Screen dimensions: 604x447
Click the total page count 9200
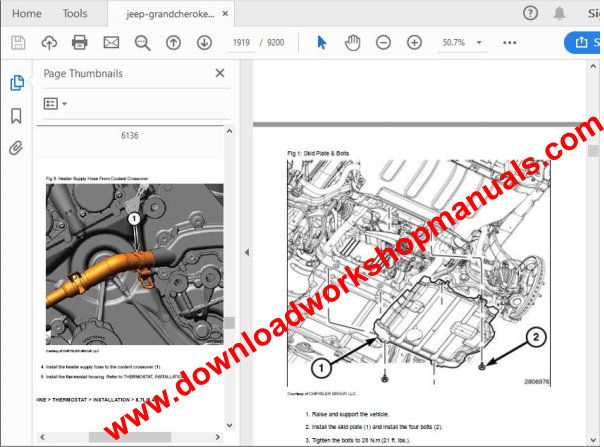[x=275, y=42]
